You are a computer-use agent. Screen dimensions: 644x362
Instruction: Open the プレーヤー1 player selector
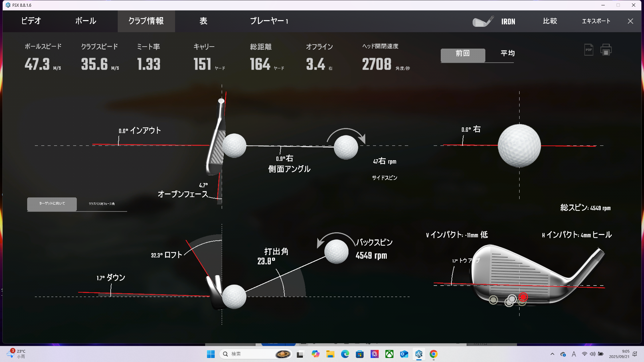coord(269,21)
